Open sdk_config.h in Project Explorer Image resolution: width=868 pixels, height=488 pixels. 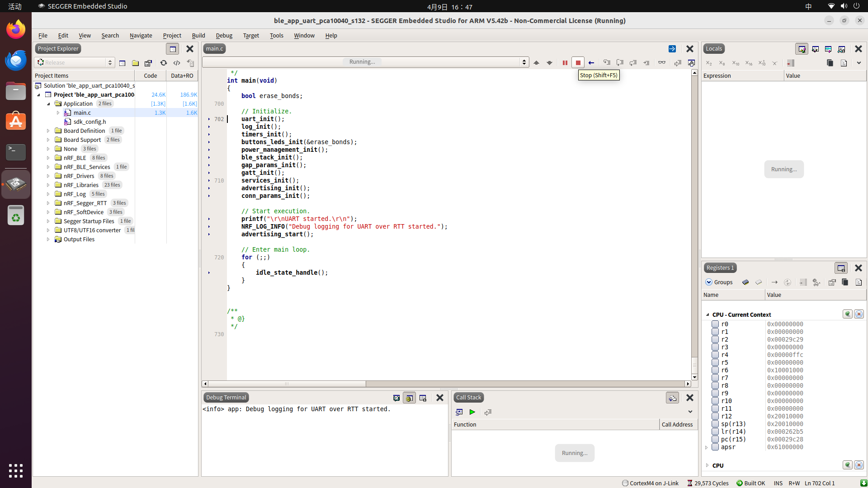click(90, 122)
